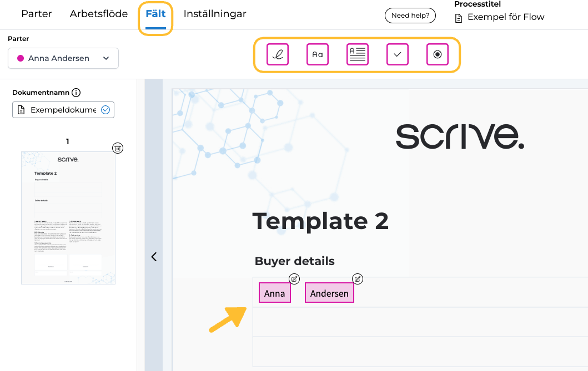
Task: Click the document icon beside process title
Action: click(458, 18)
